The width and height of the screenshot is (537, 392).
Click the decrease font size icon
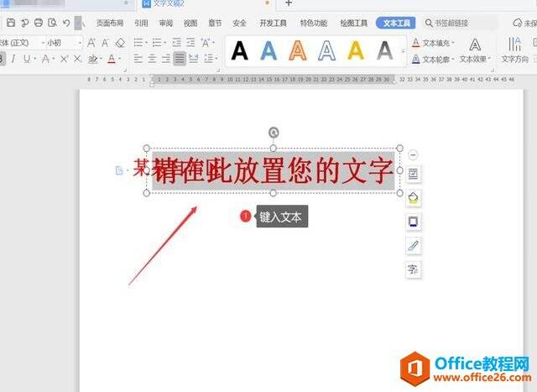point(105,43)
